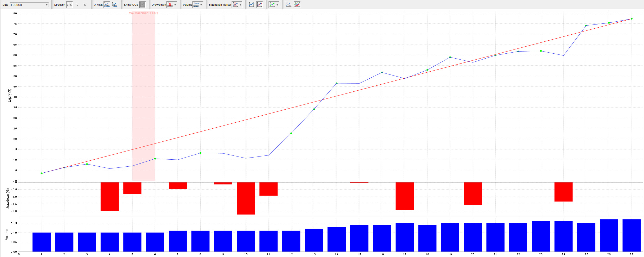The height and width of the screenshot is (257, 644).
Task: Click the drawdown bar for trade 20
Action: click(473, 193)
